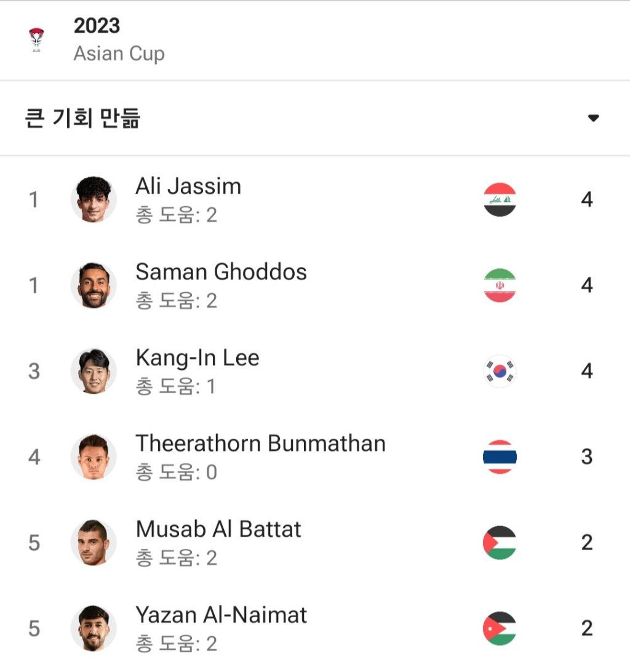630x672 pixels.
Task: Tap the Thailand flag icon
Action: point(500,457)
